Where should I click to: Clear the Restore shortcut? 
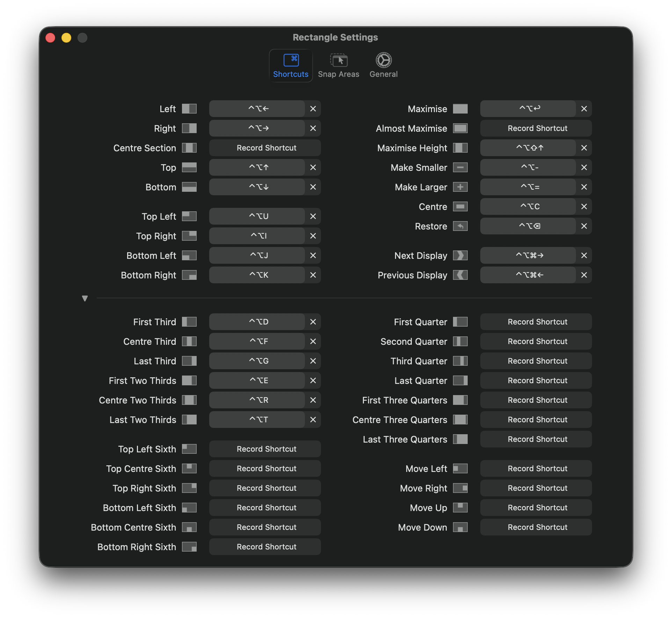click(x=584, y=226)
